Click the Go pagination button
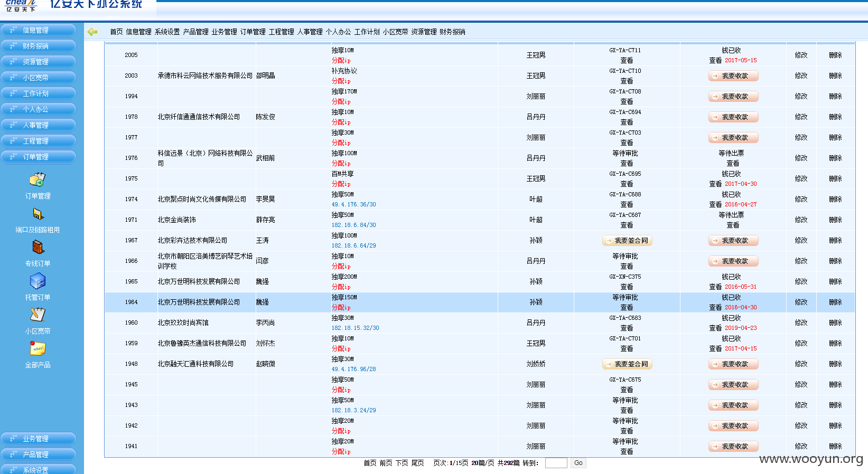The image size is (868, 474). pyautogui.click(x=578, y=463)
